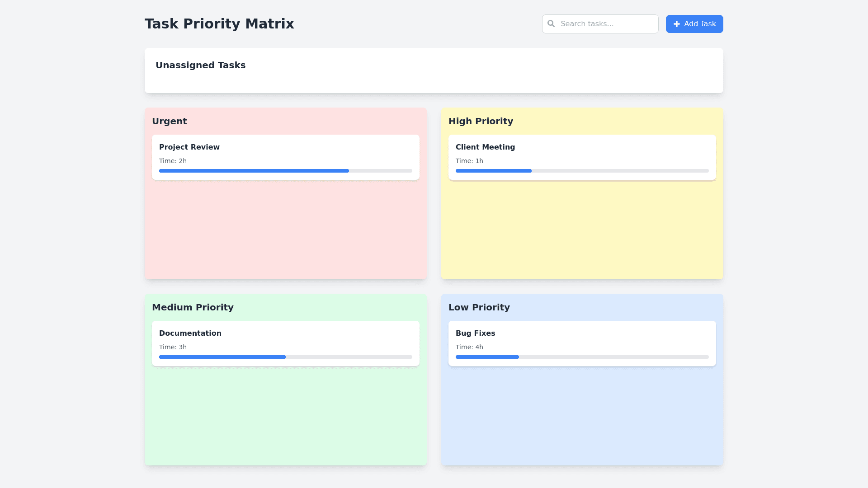Click the Time: 4h label
This screenshot has width=868, height=488.
point(469,347)
